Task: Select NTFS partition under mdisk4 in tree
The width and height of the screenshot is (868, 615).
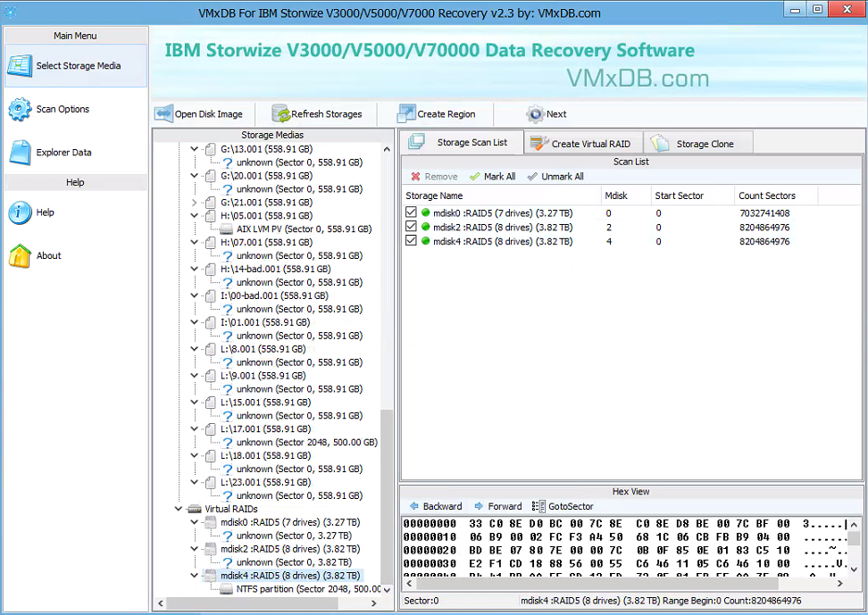Action: pyautogui.click(x=309, y=589)
